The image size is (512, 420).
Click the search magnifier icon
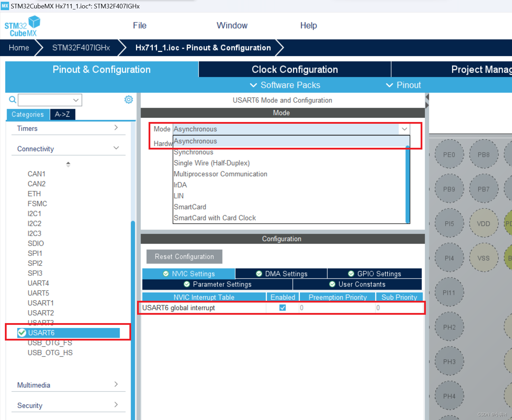point(13,100)
